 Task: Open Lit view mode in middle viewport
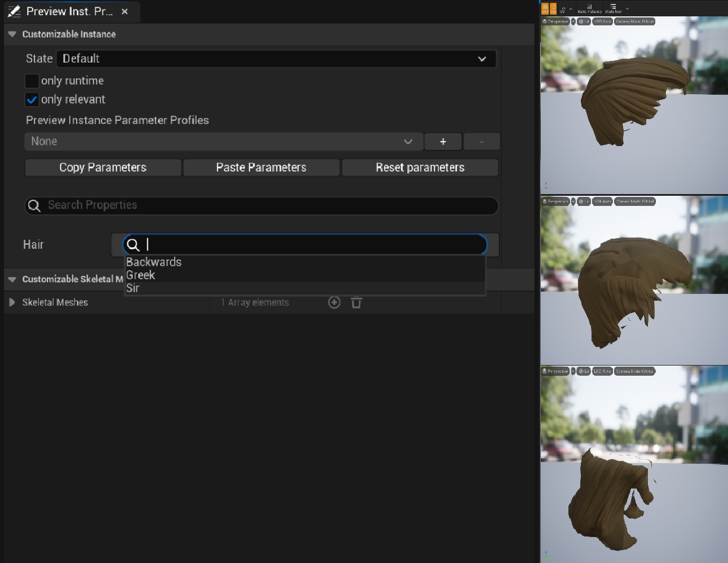click(x=584, y=201)
